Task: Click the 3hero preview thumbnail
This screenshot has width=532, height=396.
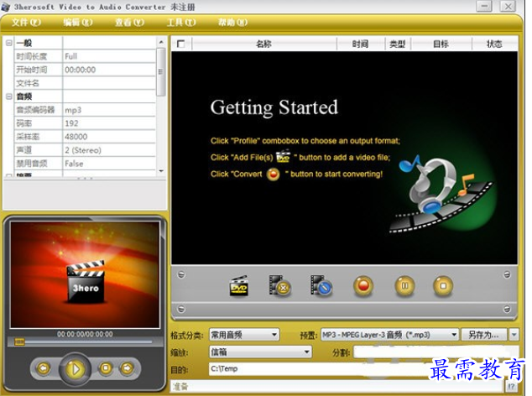Action: pos(85,275)
